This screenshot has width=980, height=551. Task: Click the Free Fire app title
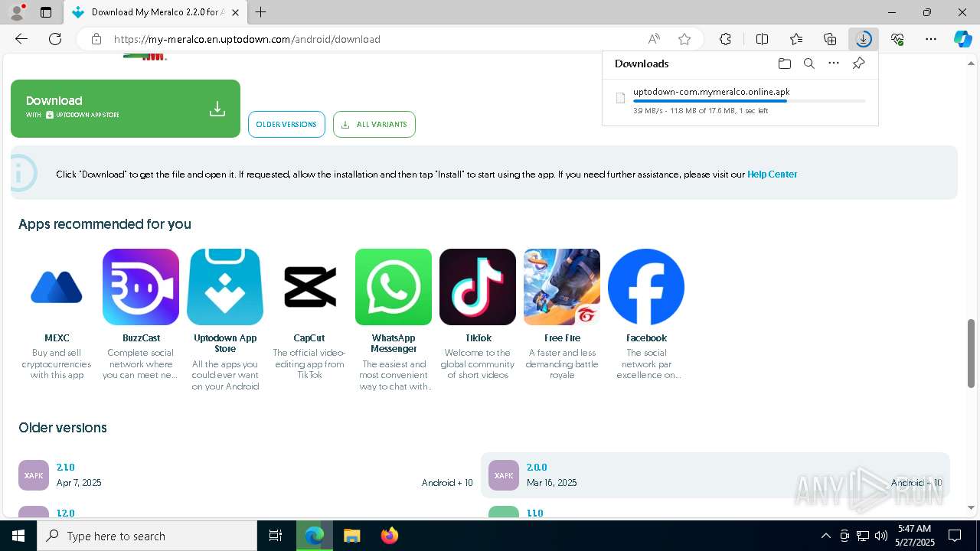(x=562, y=338)
